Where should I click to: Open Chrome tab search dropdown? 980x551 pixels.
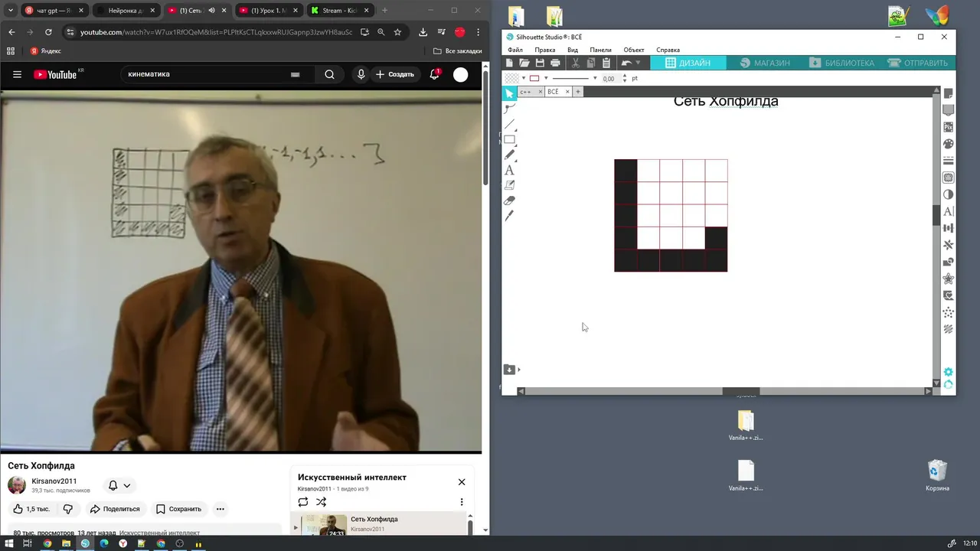(10, 11)
